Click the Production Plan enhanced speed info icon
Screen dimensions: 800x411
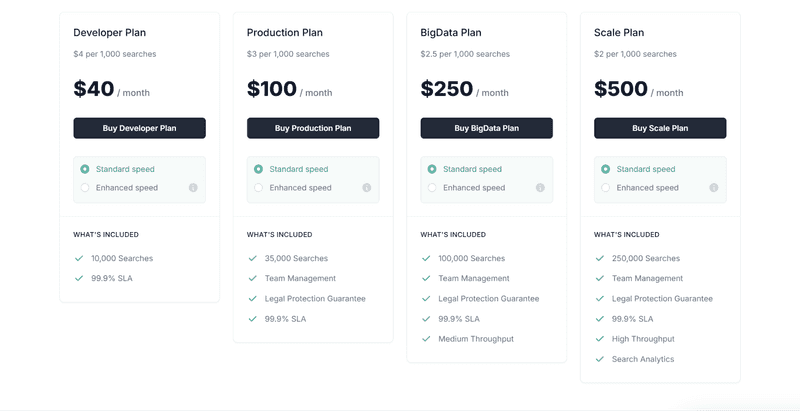tap(367, 188)
